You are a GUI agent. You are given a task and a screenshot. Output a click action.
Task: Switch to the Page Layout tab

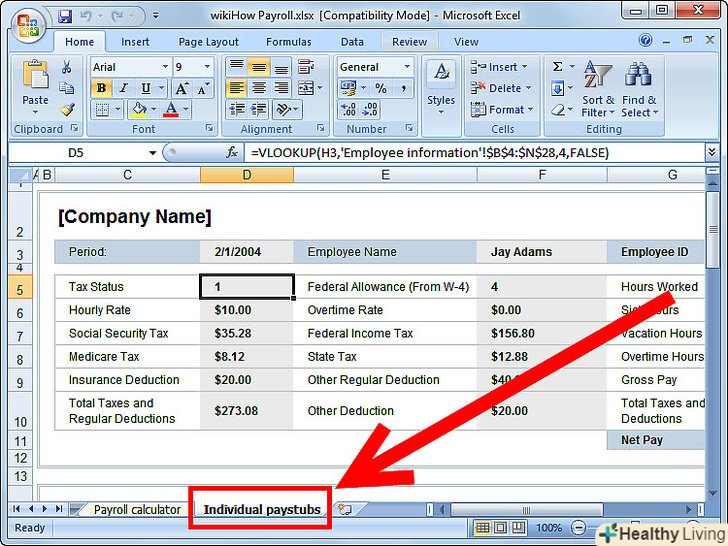(208, 42)
